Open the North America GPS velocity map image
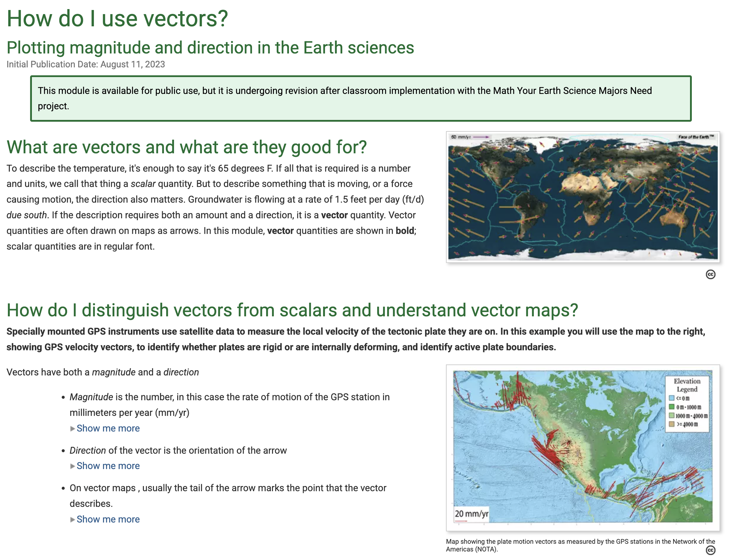 coord(582,447)
